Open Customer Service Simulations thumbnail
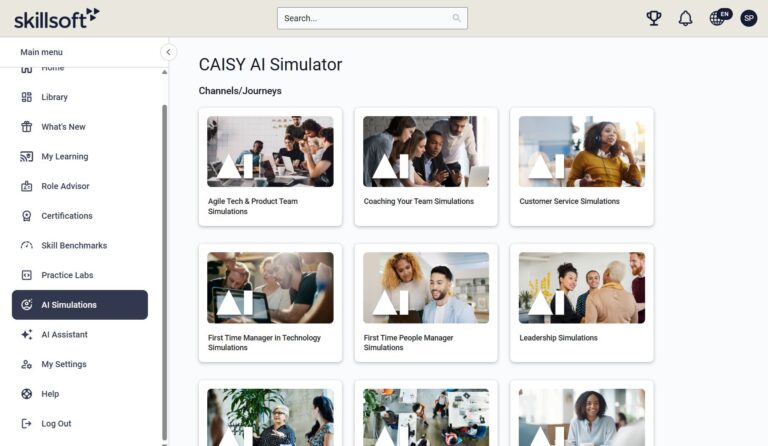The image size is (768, 446). pos(582,151)
